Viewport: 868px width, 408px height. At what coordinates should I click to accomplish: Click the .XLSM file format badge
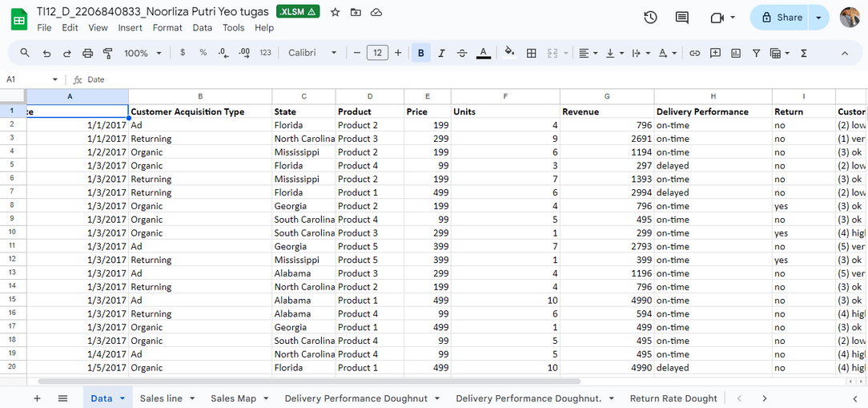click(x=298, y=12)
